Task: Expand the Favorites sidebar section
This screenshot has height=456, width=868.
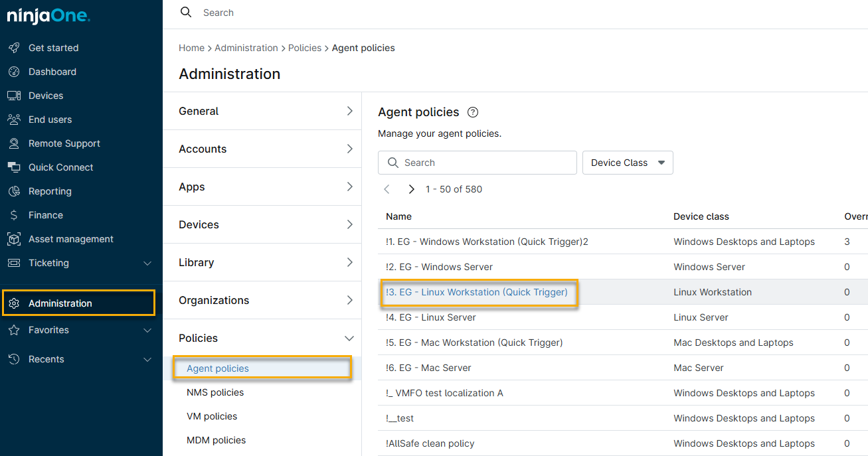Action: [147, 331]
